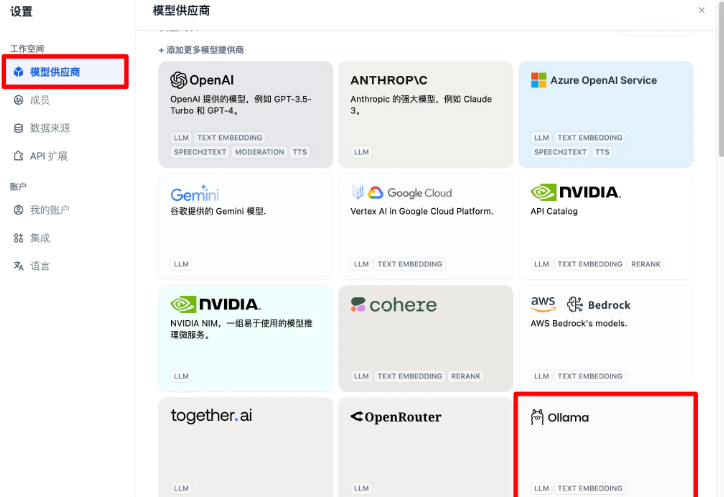Viewport: 724px width, 497px height.
Task: Open the 成员 menu item
Action: 39,100
